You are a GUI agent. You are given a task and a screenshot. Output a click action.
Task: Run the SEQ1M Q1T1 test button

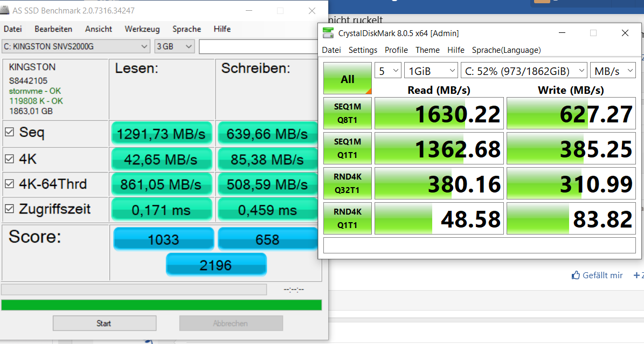click(x=348, y=148)
